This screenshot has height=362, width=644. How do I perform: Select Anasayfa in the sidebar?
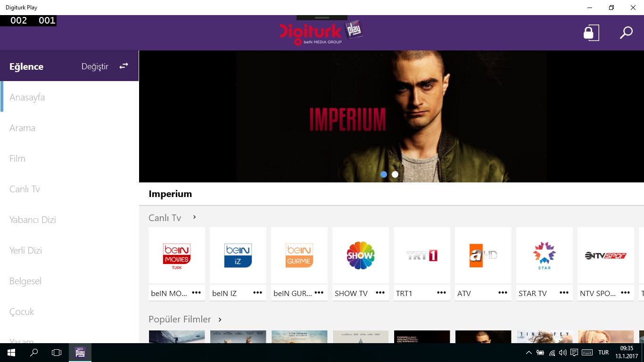(69, 97)
